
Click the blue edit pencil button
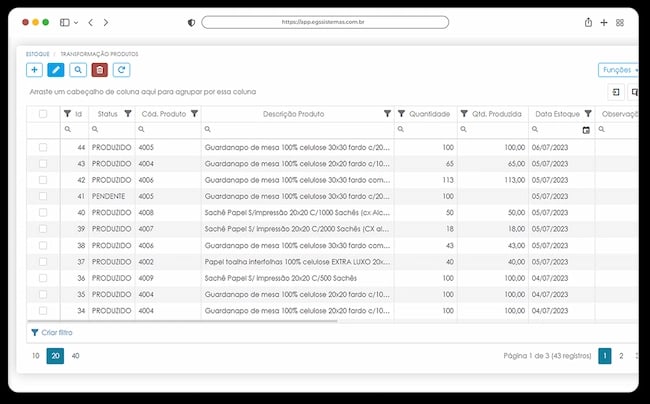[56, 70]
